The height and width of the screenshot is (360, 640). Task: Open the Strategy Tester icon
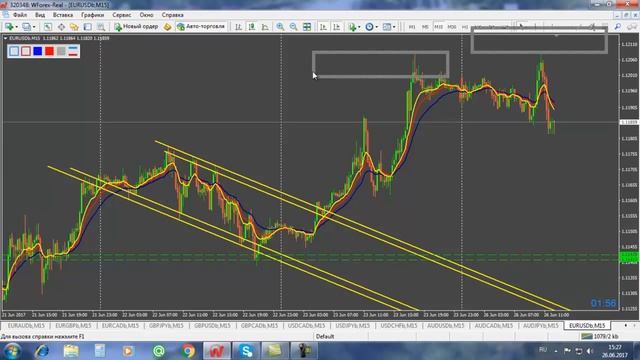click(101, 27)
